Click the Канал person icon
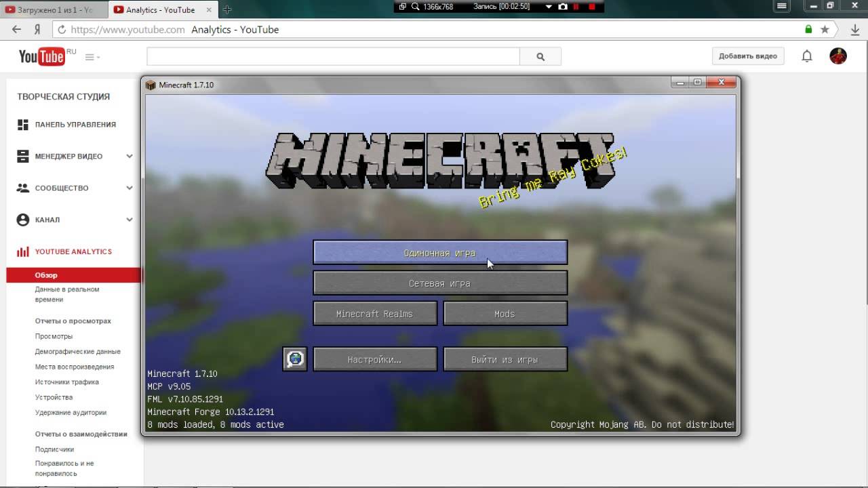Screen dimensions: 868x488 23,220
